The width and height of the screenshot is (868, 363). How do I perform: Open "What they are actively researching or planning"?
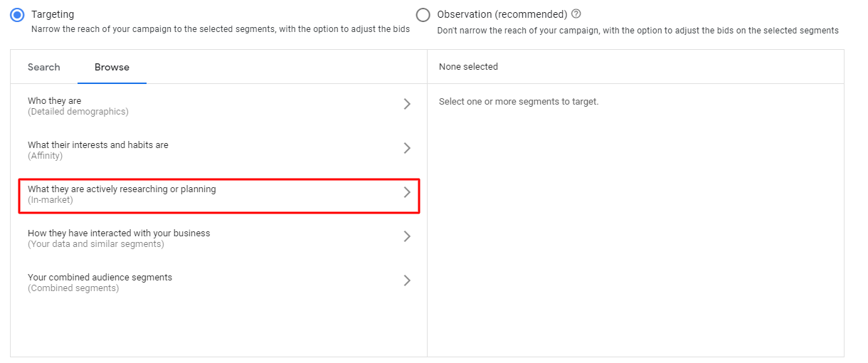(x=122, y=189)
